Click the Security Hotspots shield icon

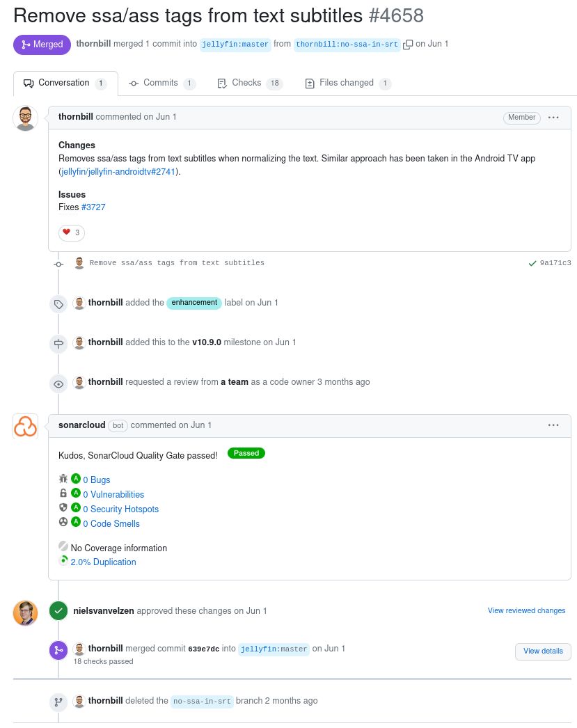[63, 508]
